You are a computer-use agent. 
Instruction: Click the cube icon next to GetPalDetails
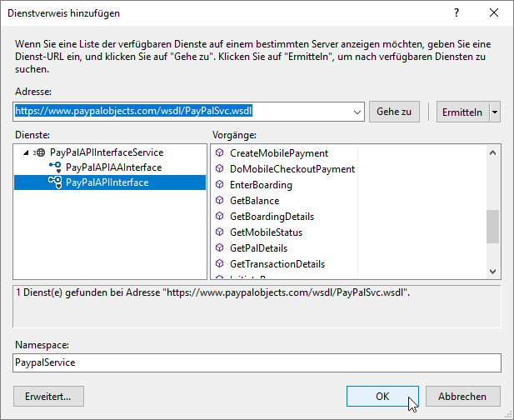click(x=220, y=248)
